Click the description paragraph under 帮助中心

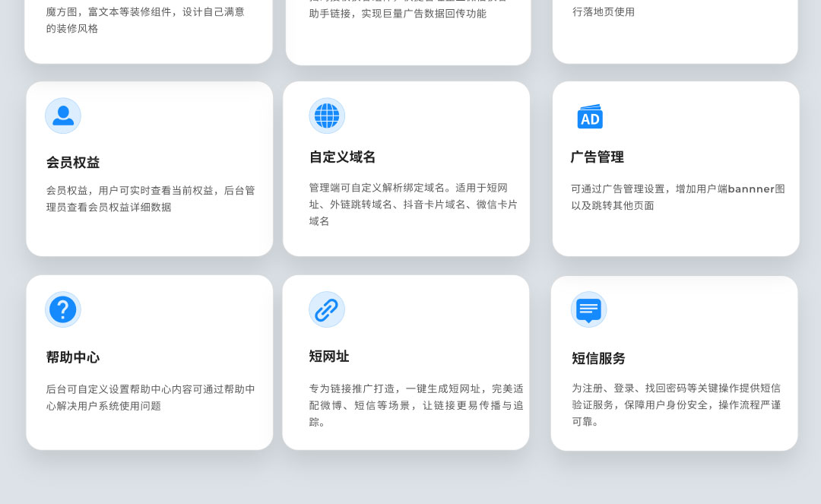[x=151, y=398]
